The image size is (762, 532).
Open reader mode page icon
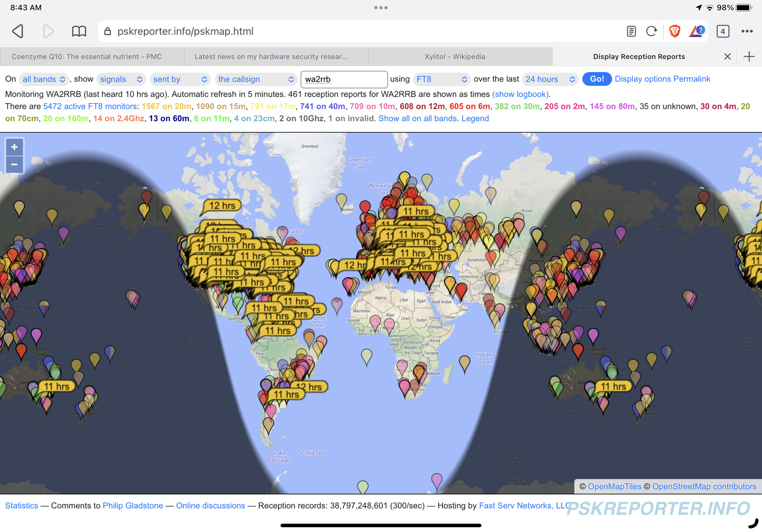point(631,31)
